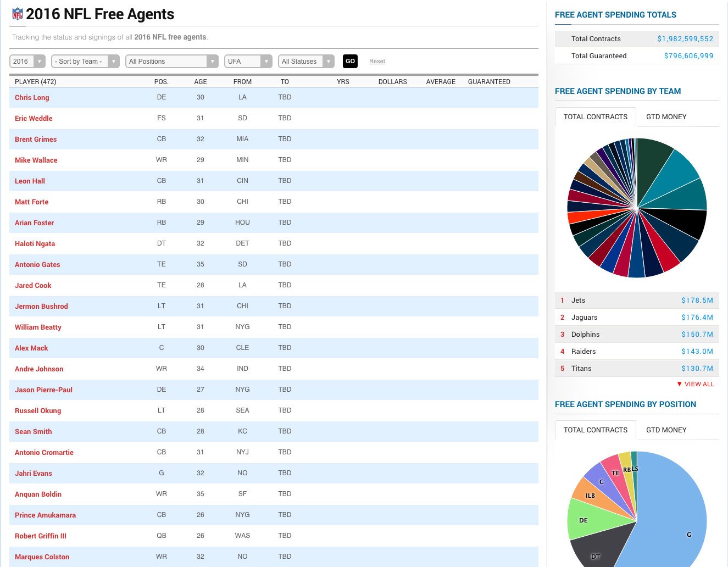Click the green DE slice in position pie
The height and width of the screenshot is (567, 728).
[x=591, y=520]
